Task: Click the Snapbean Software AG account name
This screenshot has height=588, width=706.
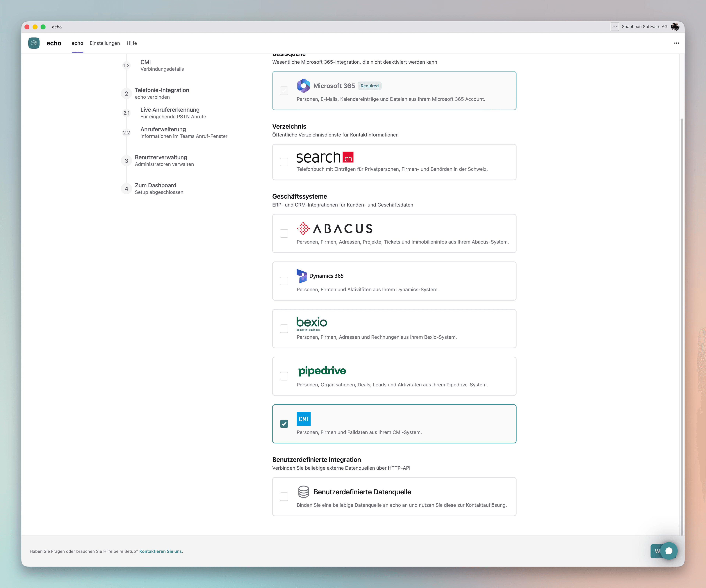Action: point(644,27)
